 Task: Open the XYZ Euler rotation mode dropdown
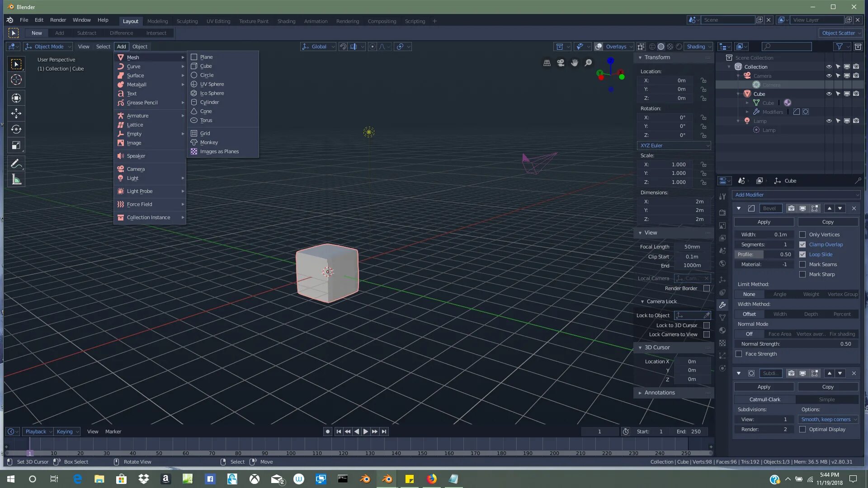[x=674, y=145]
